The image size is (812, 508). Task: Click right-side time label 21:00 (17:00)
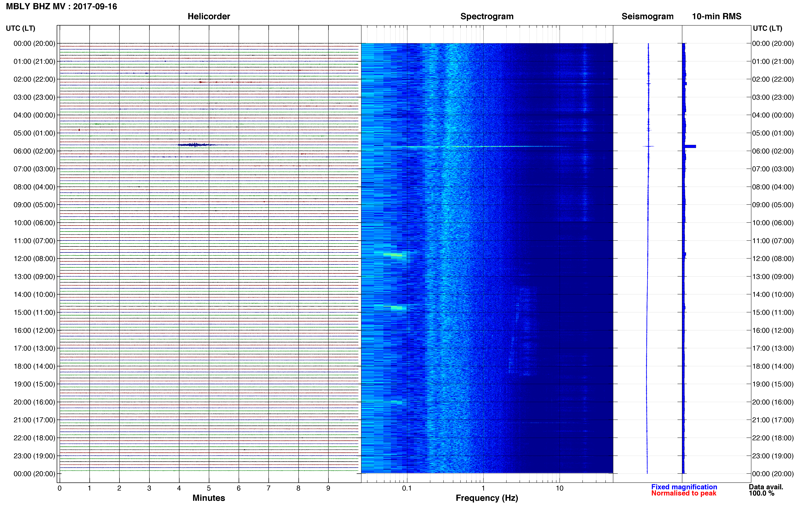click(773, 420)
